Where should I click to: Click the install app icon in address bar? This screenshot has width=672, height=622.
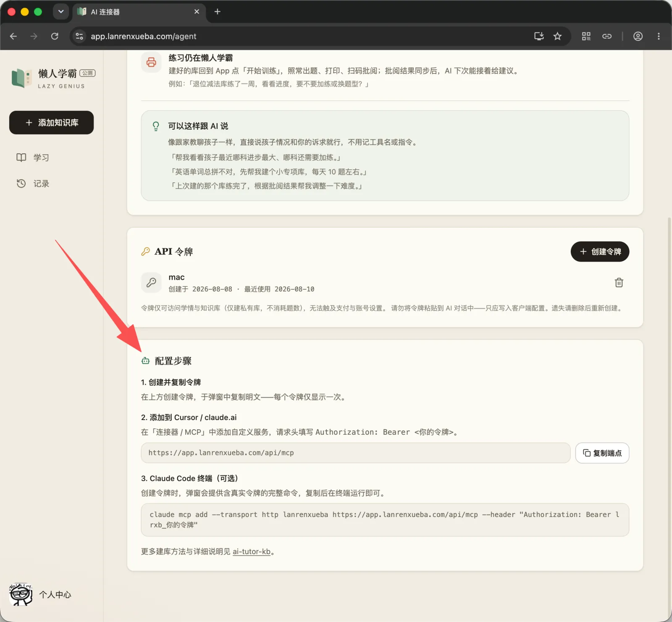(x=539, y=36)
